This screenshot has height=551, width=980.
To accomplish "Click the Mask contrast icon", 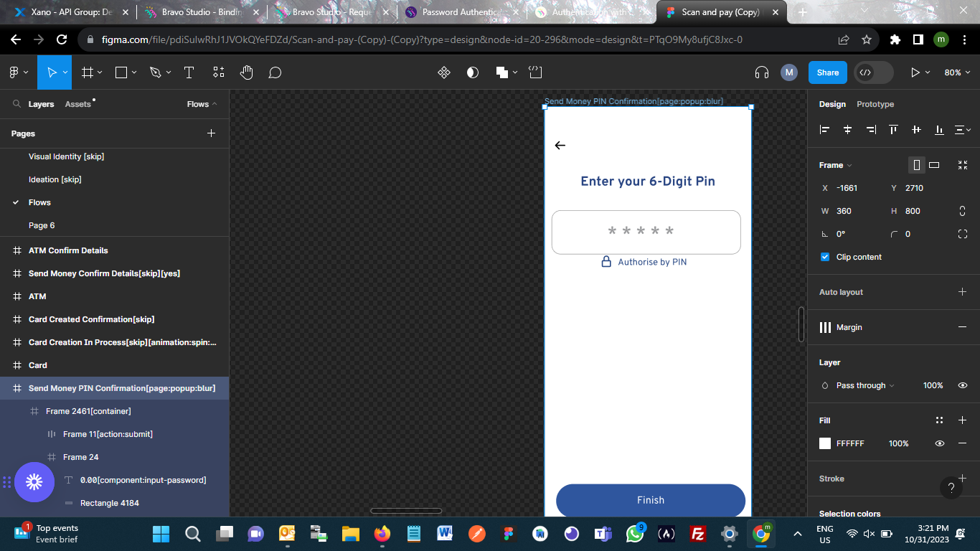I will 472,72.
